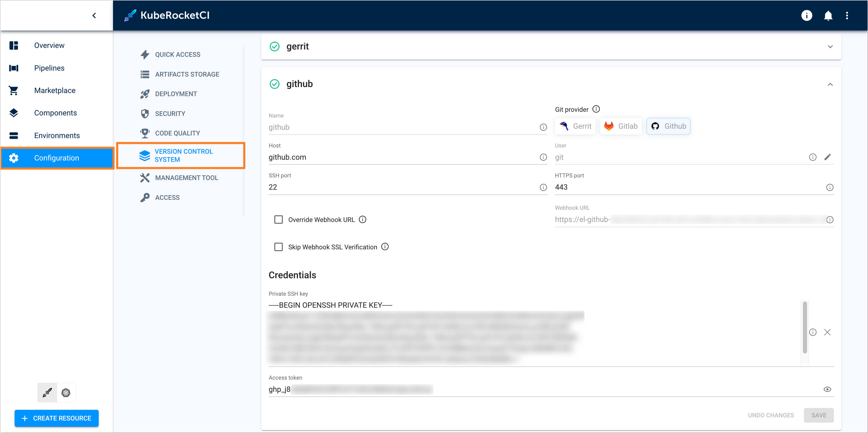Click the Security menu item
This screenshot has height=433, width=868.
(170, 114)
